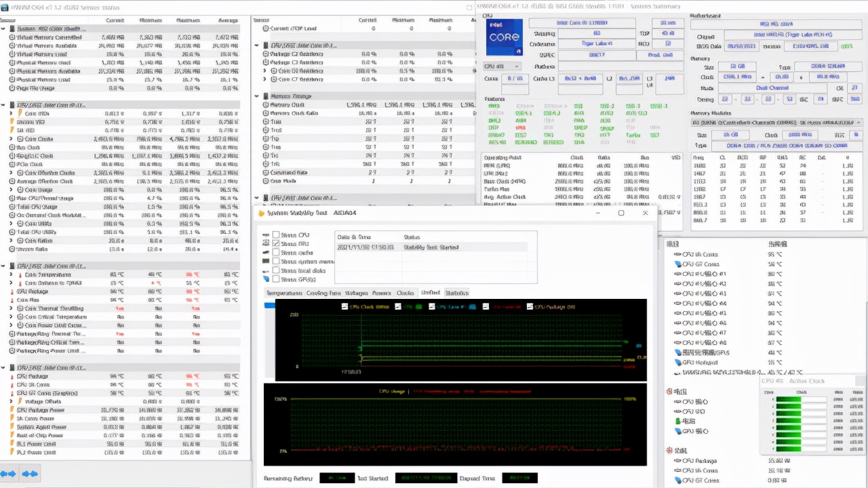Open the Cooling Fans tab
This screenshot has width=868, height=488.
pyautogui.click(x=323, y=293)
